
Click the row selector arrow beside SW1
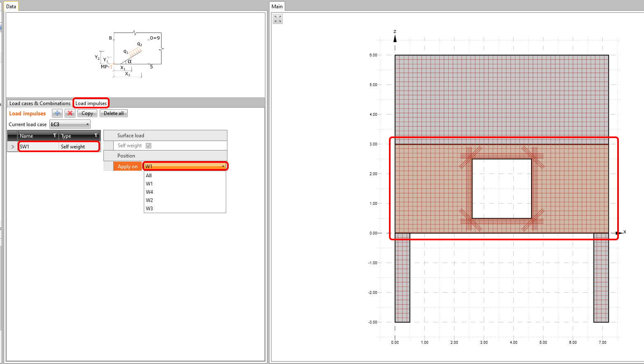[x=12, y=146]
